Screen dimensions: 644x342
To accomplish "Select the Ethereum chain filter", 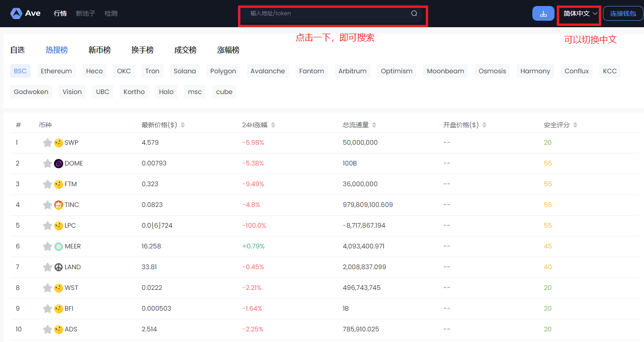I will tap(56, 71).
